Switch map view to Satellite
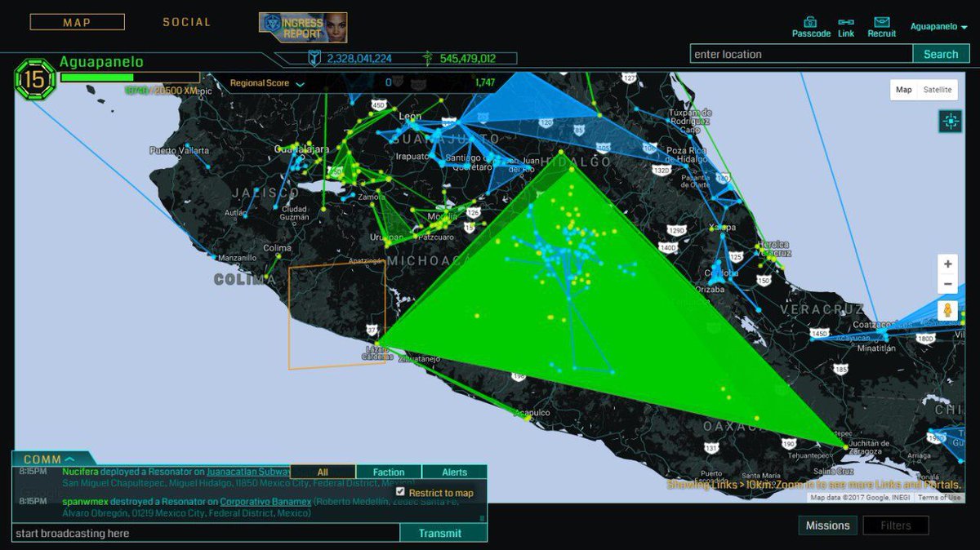Viewport: 980px width, 550px height. [x=938, y=90]
